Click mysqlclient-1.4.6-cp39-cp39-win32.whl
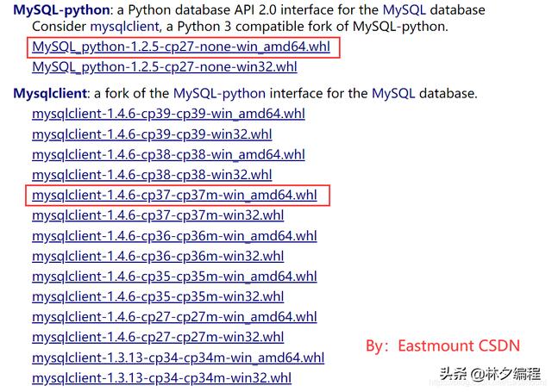Image resolution: width=552 pixels, height=392 pixels. tap(152, 134)
